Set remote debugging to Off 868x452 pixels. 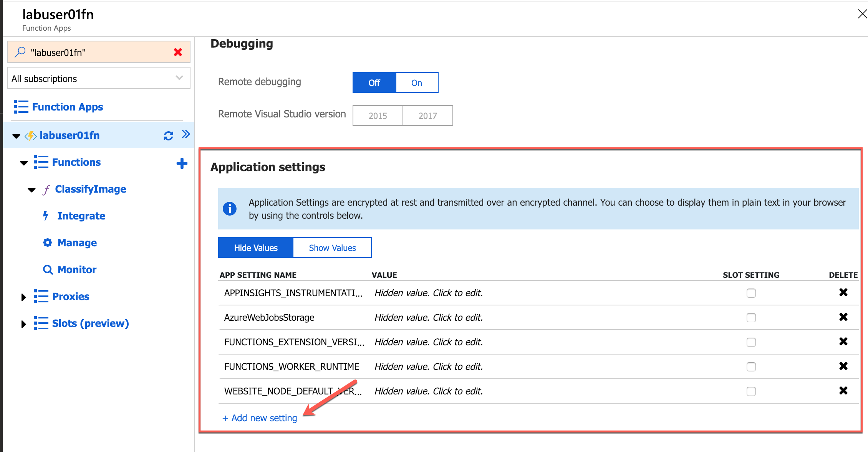tap(374, 82)
